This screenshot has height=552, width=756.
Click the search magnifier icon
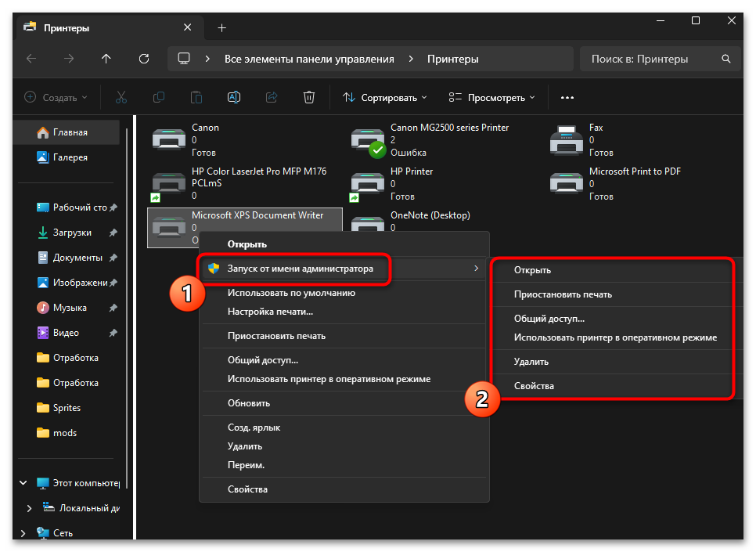[726, 59]
